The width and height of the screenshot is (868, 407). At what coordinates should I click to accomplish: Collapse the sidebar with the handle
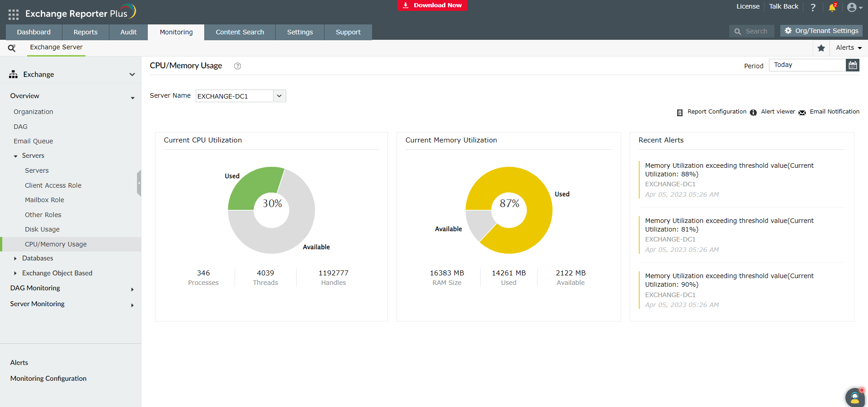(x=139, y=183)
